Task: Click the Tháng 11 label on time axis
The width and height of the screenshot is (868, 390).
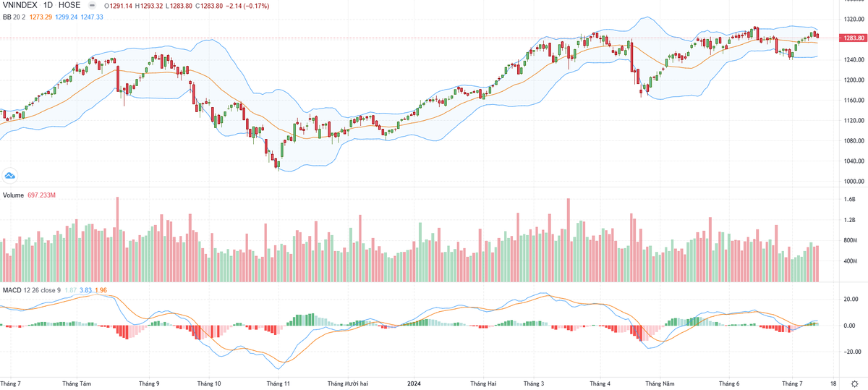Action: click(x=278, y=383)
